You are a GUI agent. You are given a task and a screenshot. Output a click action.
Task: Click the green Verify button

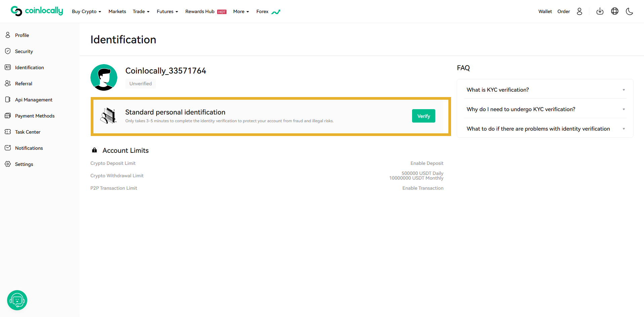[x=424, y=116]
